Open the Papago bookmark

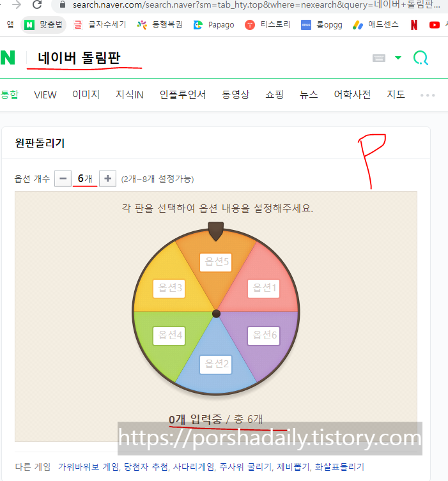point(213,25)
